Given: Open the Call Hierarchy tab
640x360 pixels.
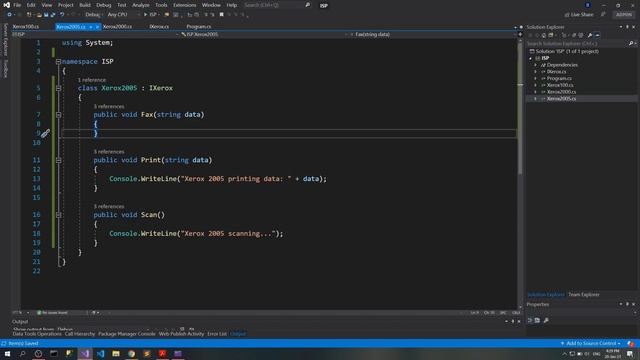Looking at the screenshot, I should [x=80, y=334].
